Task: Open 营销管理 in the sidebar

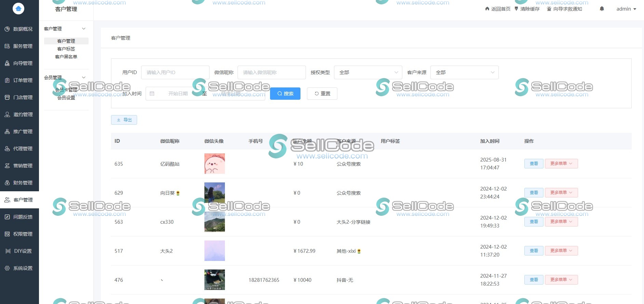Action: pos(19,166)
